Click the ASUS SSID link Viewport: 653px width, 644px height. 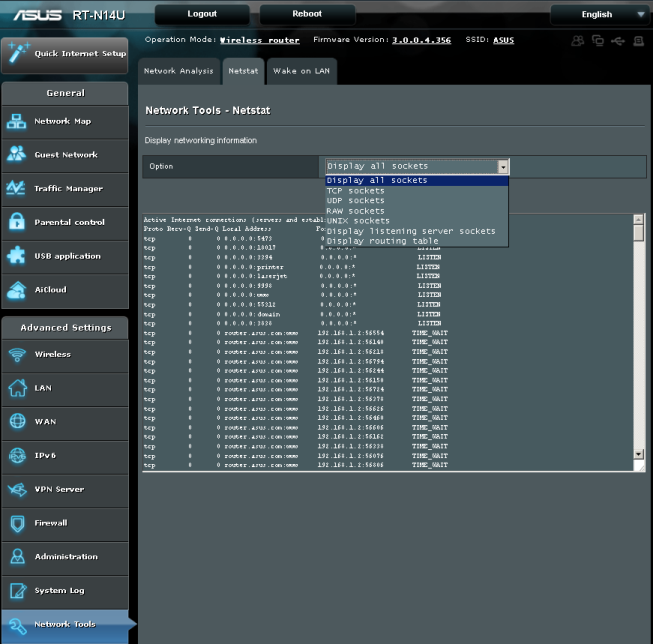click(x=503, y=40)
